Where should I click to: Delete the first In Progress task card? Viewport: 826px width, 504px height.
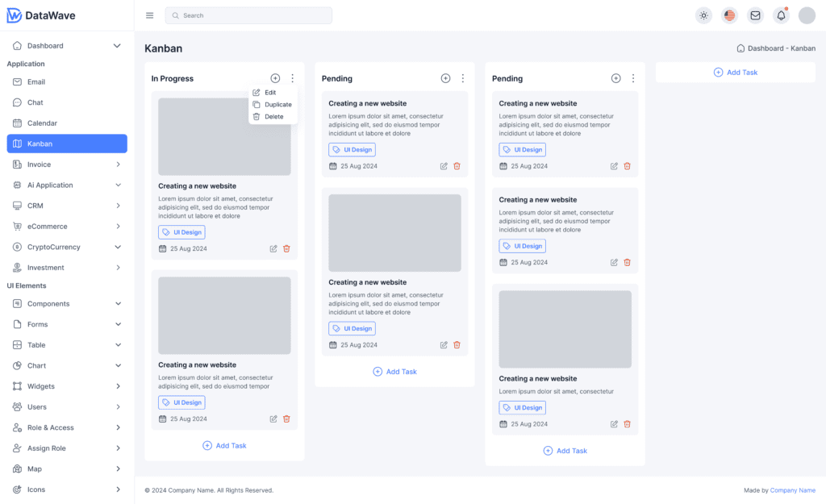click(286, 248)
